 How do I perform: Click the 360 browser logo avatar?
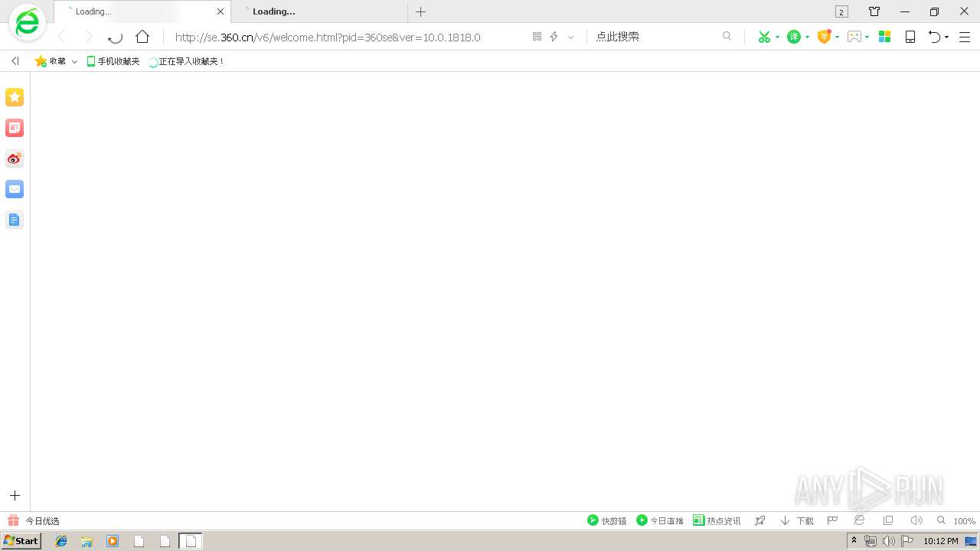(27, 23)
